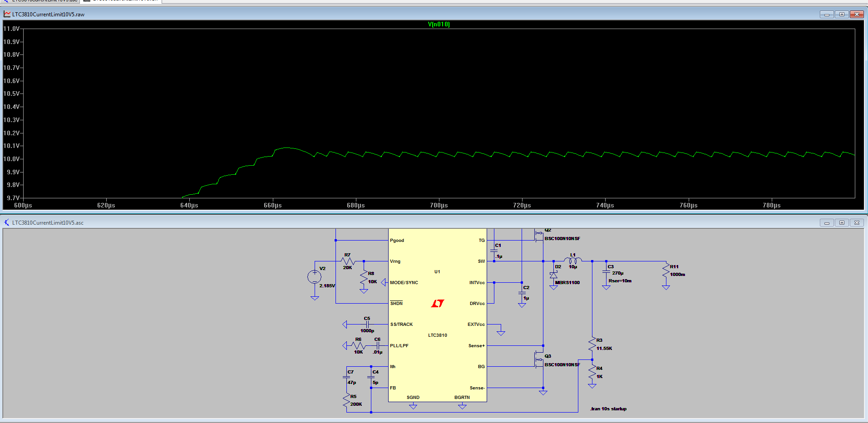Click the SS/TRACK pin label
The height and width of the screenshot is (423, 868).
[x=401, y=325]
